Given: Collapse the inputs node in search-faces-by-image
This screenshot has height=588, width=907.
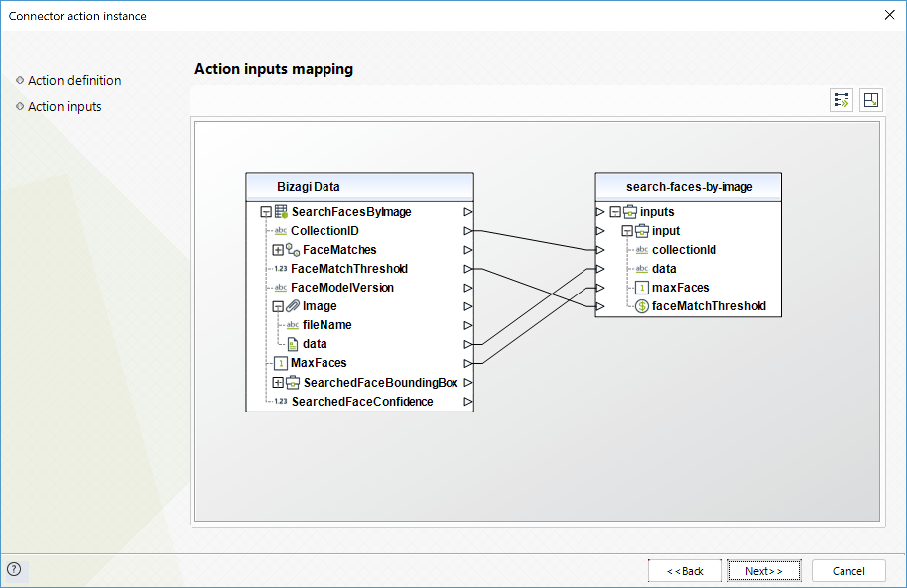Looking at the screenshot, I should coord(615,212).
